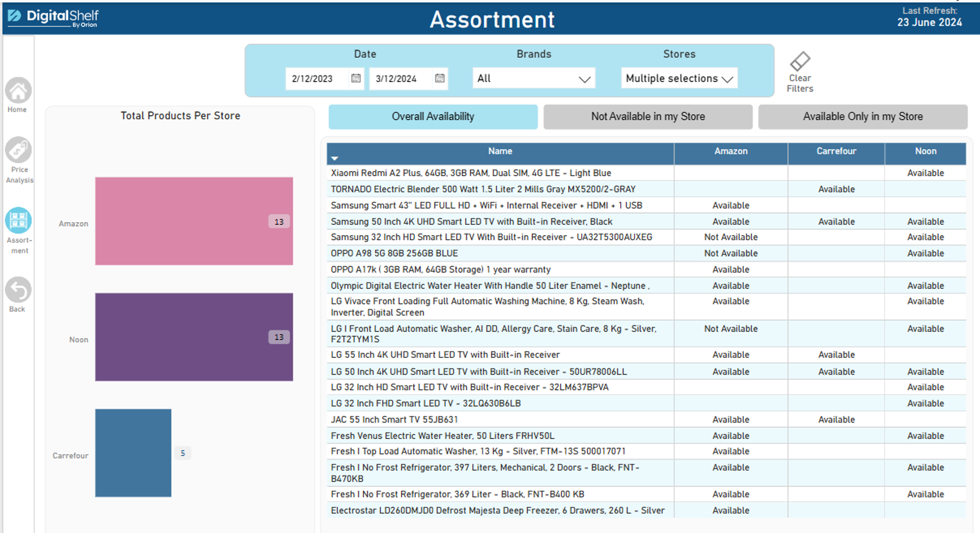
Task: Sort by the Carrefour column header
Action: pos(836,151)
